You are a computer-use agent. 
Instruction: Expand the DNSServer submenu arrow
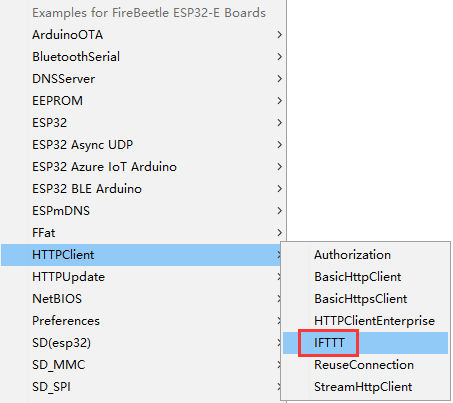click(280, 79)
